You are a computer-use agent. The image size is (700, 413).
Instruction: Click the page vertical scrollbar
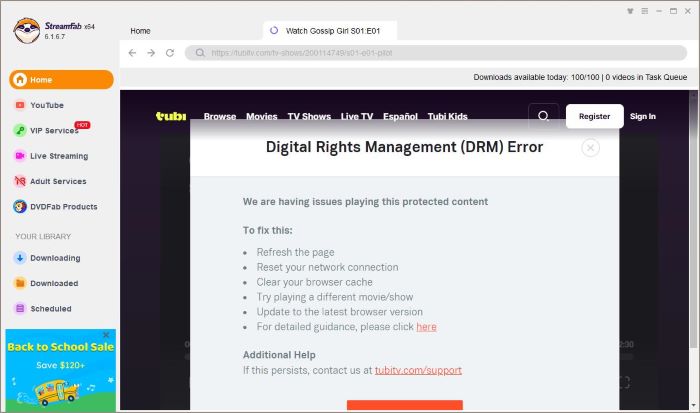pyautogui.click(x=693, y=223)
